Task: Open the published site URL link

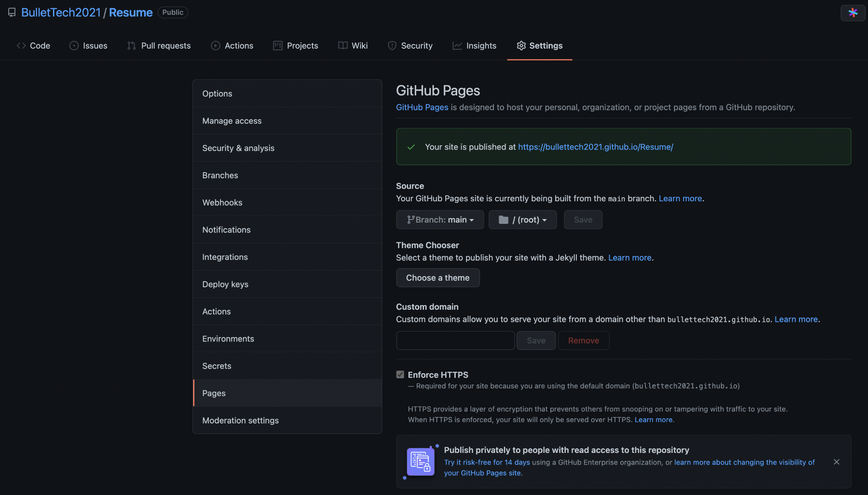Action: click(x=595, y=147)
